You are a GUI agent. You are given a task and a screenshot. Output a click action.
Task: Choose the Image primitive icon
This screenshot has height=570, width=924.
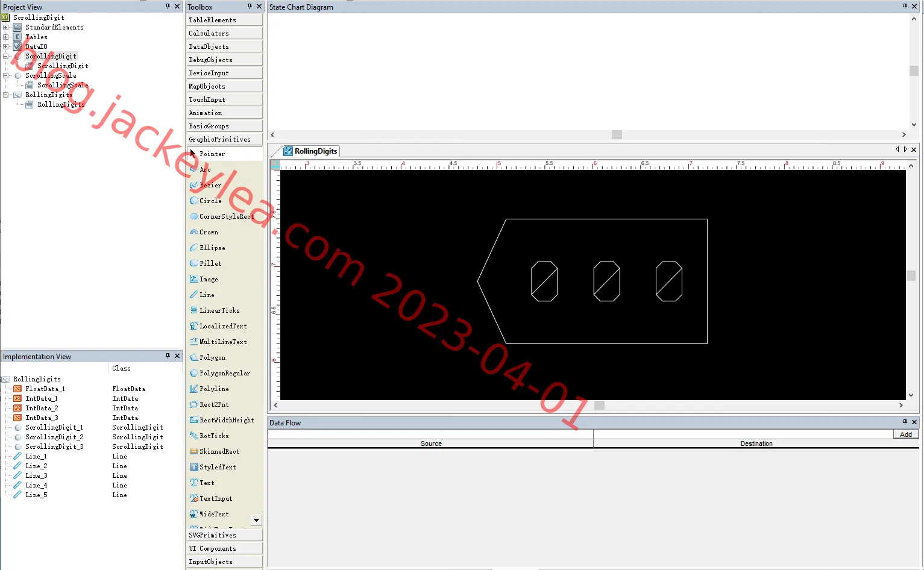[194, 279]
